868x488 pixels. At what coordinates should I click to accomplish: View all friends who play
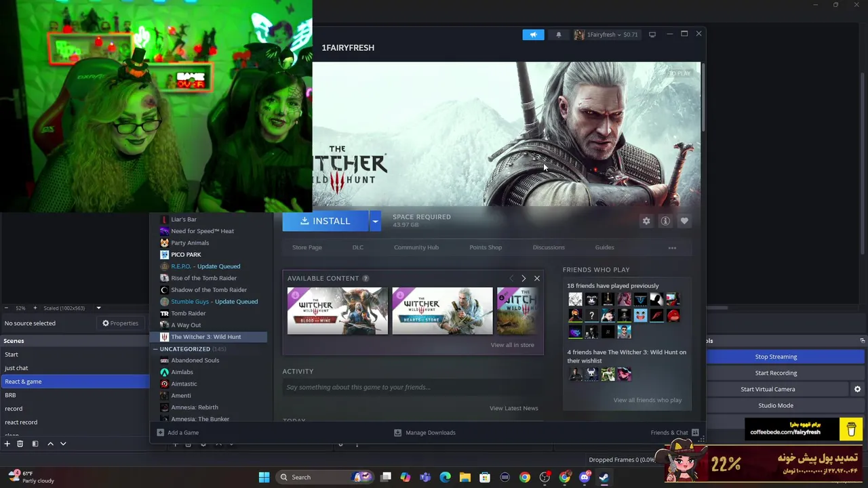click(x=648, y=400)
